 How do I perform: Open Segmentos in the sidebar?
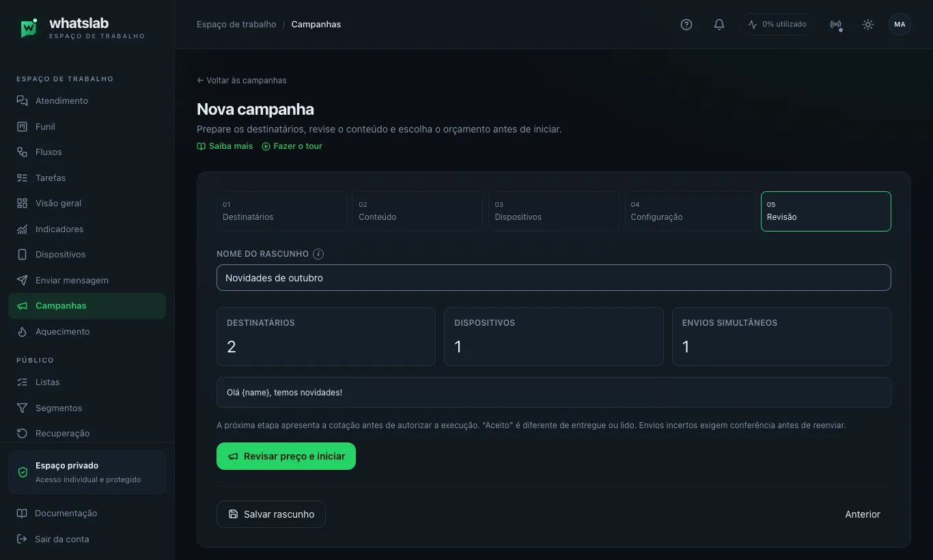tap(87, 408)
